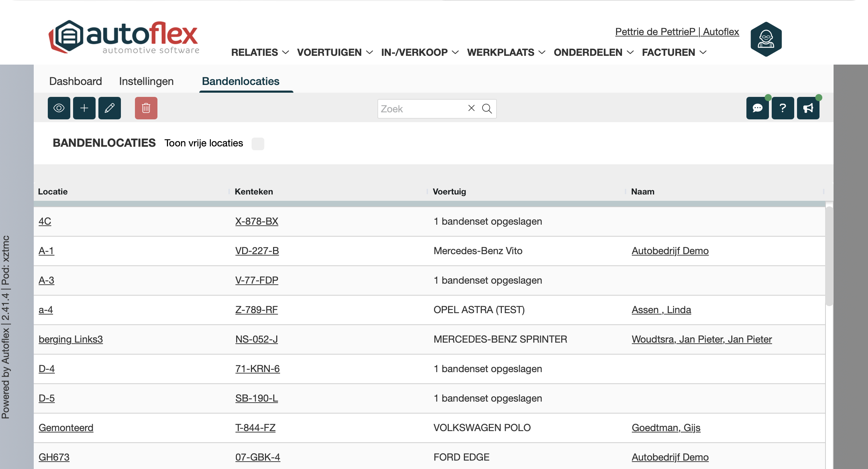Open license plate NS-052-J

point(256,339)
